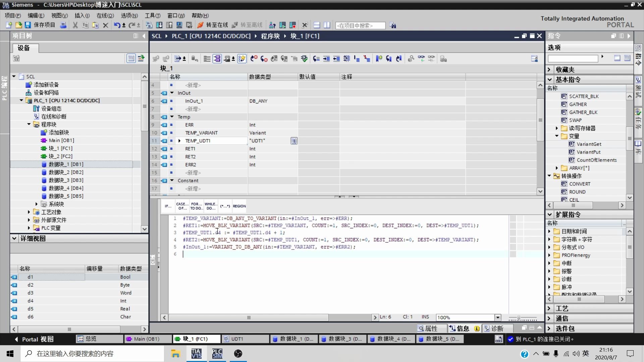Viewport: 644px width, 362px height.
Task: Toggle the indent-text button in editor toolbar
Action: click(326, 59)
